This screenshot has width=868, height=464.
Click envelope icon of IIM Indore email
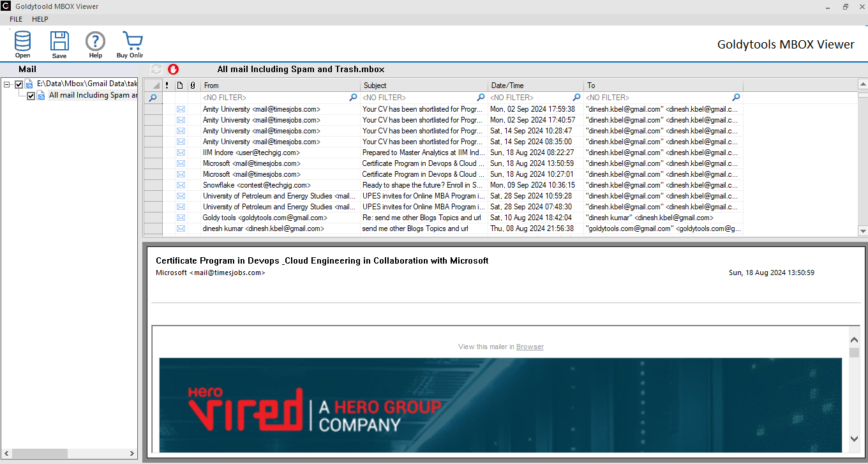(x=181, y=153)
